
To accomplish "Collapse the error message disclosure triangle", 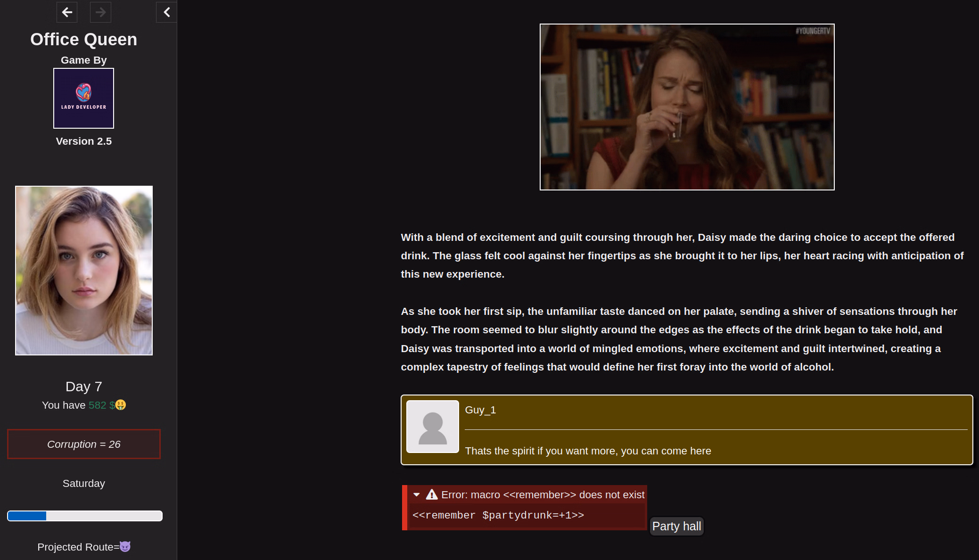I will (416, 495).
